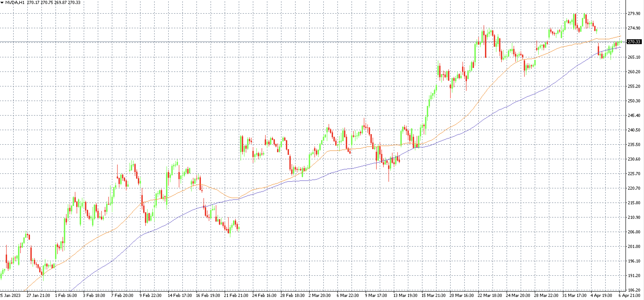
Task: Click the 22 Mar 18:30 time label
Action: pyautogui.click(x=490, y=296)
